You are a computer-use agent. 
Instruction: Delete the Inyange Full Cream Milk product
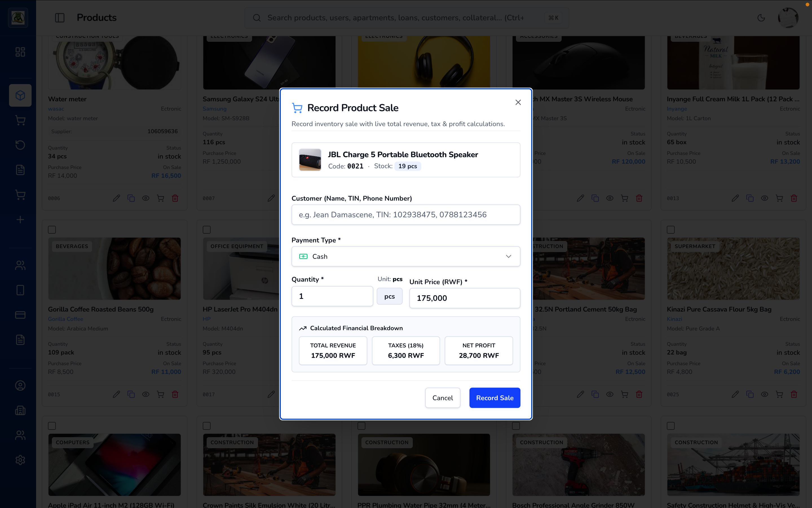pyautogui.click(x=794, y=198)
